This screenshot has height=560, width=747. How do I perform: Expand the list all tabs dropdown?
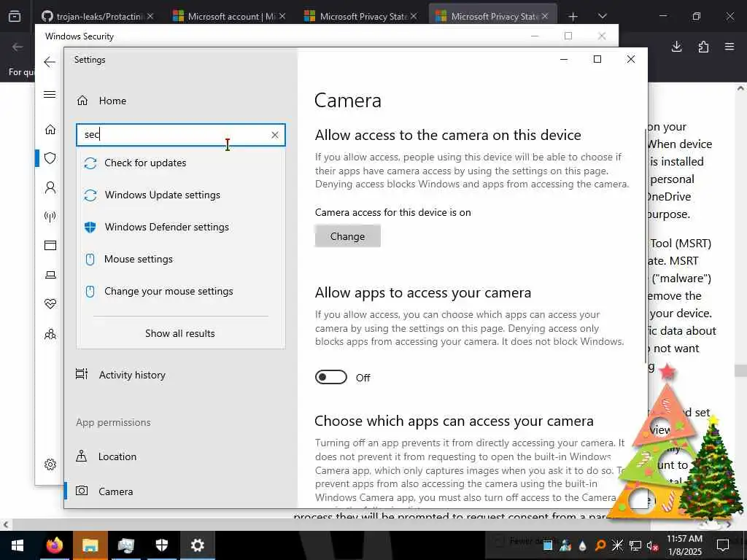[x=602, y=16]
